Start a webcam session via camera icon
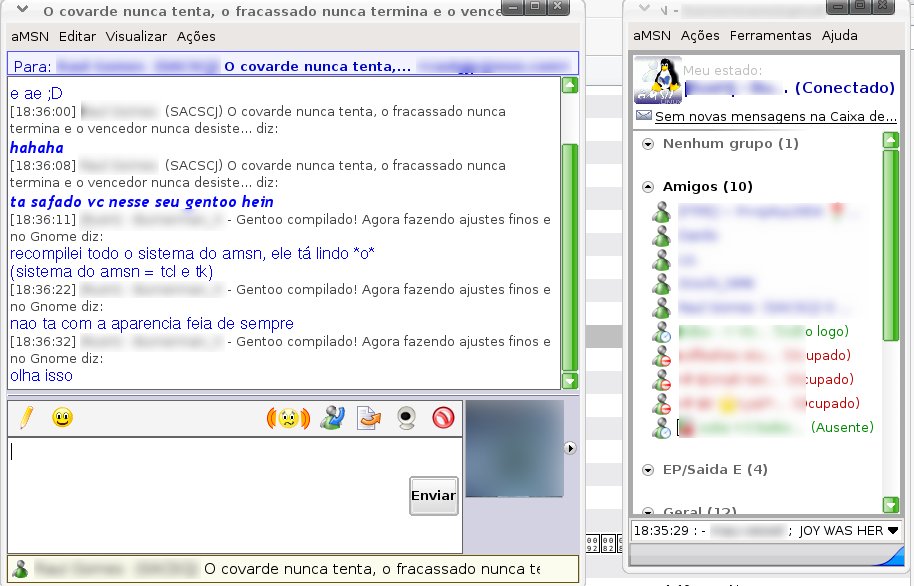Viewport: 914px width, 586px height. (x=406, y=418)
